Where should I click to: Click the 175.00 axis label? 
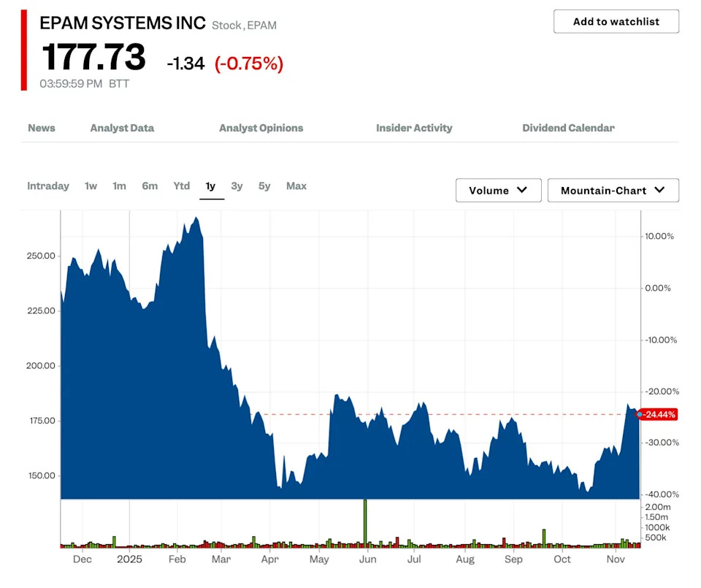click(x=42, y=421)
